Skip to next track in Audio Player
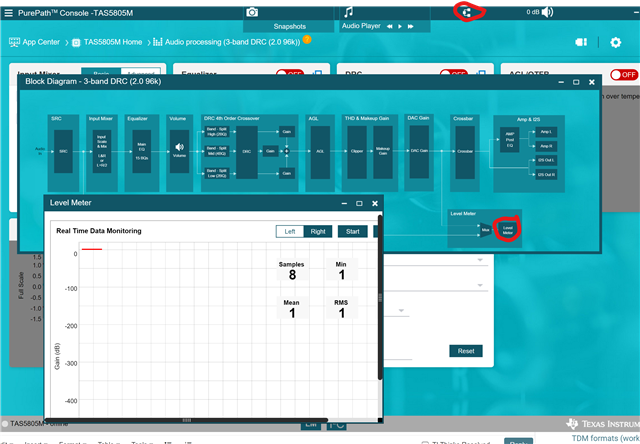 tap(411, 27)
